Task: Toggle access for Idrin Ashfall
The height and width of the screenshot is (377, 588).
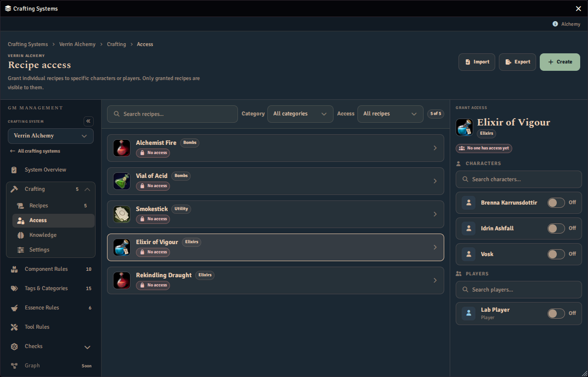Action: point(556,228)
